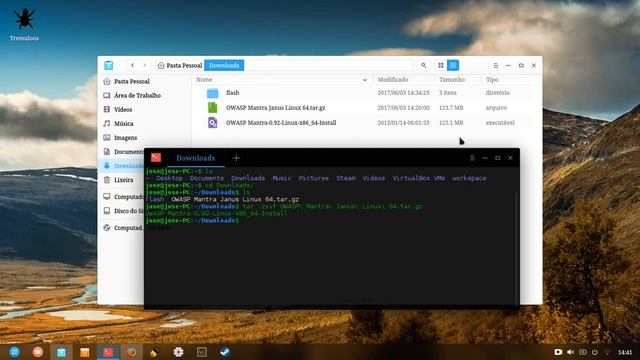Click the terminal prompt line
The height and width of the screenshot is (360, 640).
192,220
